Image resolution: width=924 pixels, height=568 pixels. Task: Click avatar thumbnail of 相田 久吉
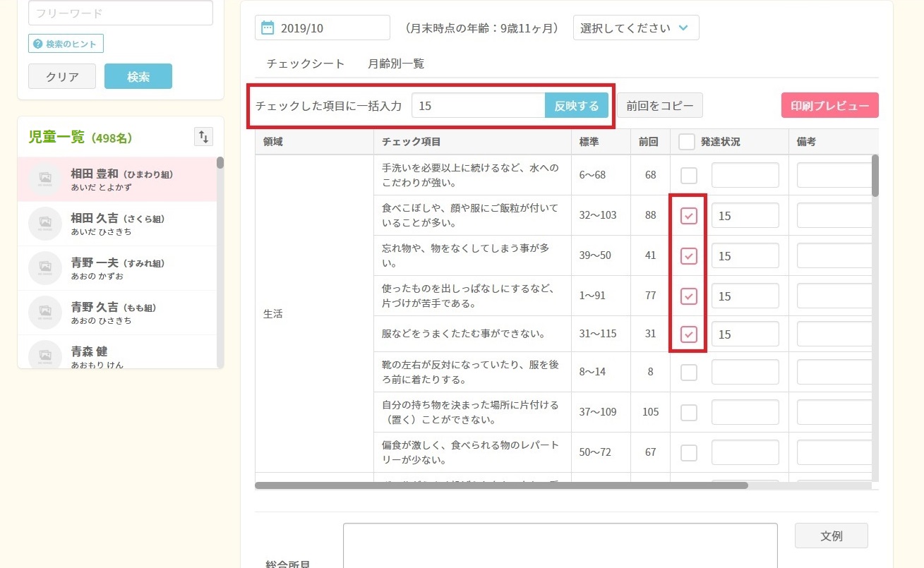[x=45, y=224]
